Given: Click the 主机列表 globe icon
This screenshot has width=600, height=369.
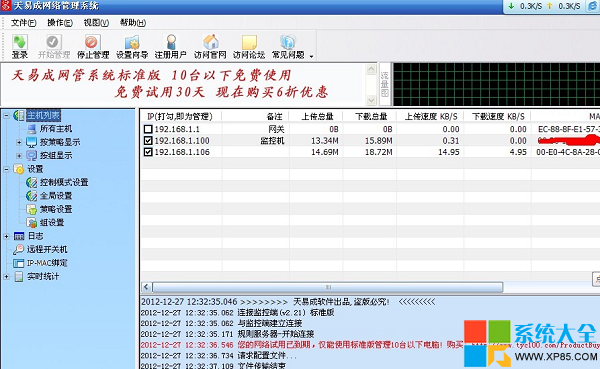Looking at the screenshot, I should click(19, 115).
